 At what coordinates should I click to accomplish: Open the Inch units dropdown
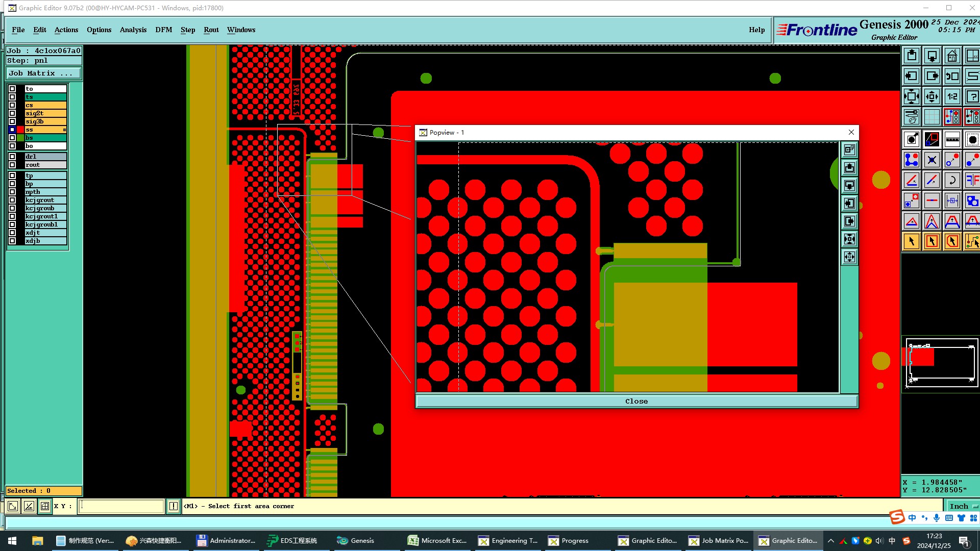[963, 506]
